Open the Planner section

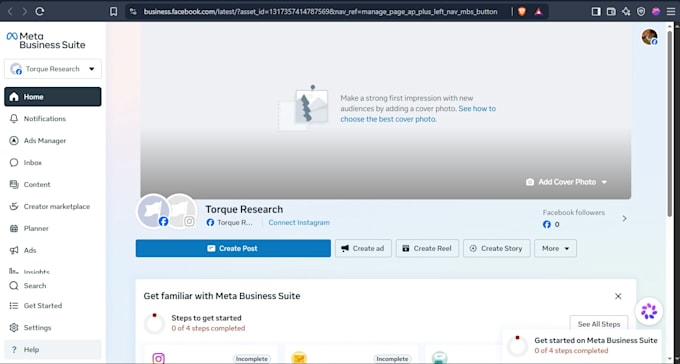pos(53,228)
